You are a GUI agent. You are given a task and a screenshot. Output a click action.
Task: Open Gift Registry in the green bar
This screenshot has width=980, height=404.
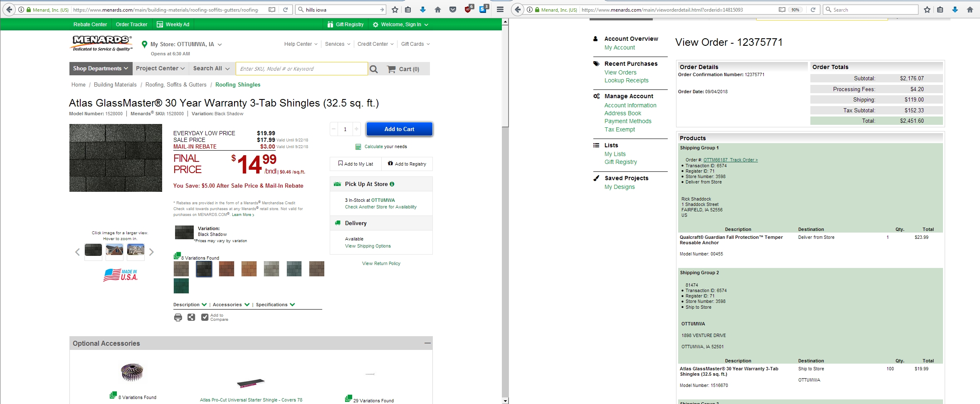[x=346, y=25]
